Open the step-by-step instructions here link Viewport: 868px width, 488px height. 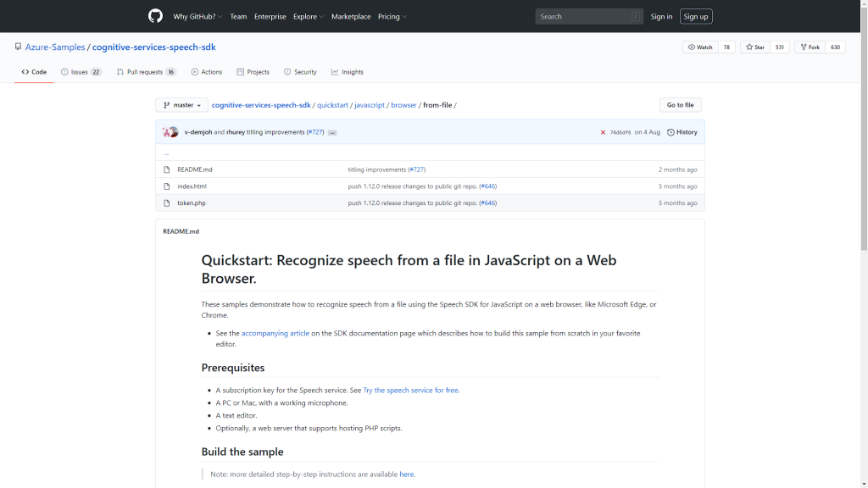(406, 474)
